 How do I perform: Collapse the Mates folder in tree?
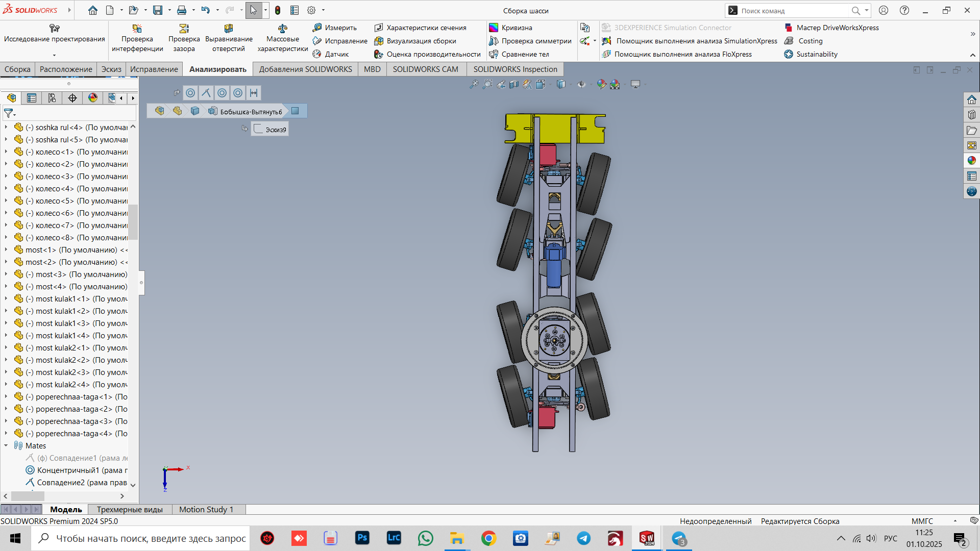pyautogui.click(x=6, y=446)
